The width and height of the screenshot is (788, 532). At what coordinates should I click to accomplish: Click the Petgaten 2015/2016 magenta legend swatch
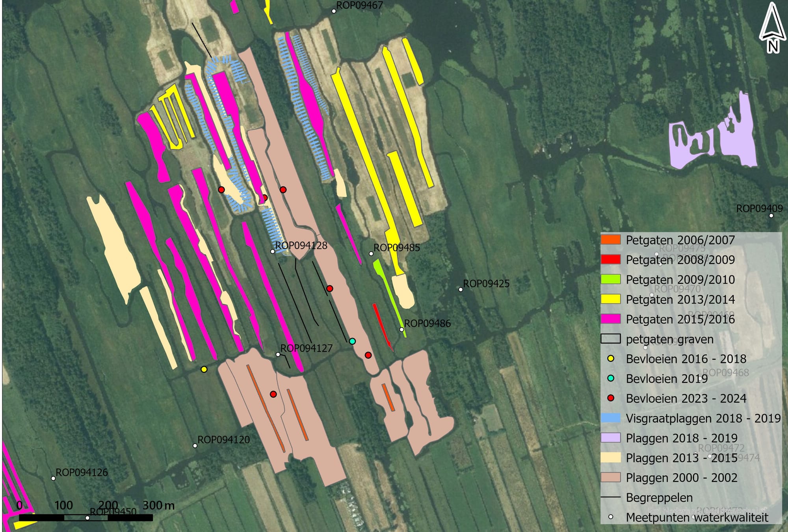(x=611, y=319)
